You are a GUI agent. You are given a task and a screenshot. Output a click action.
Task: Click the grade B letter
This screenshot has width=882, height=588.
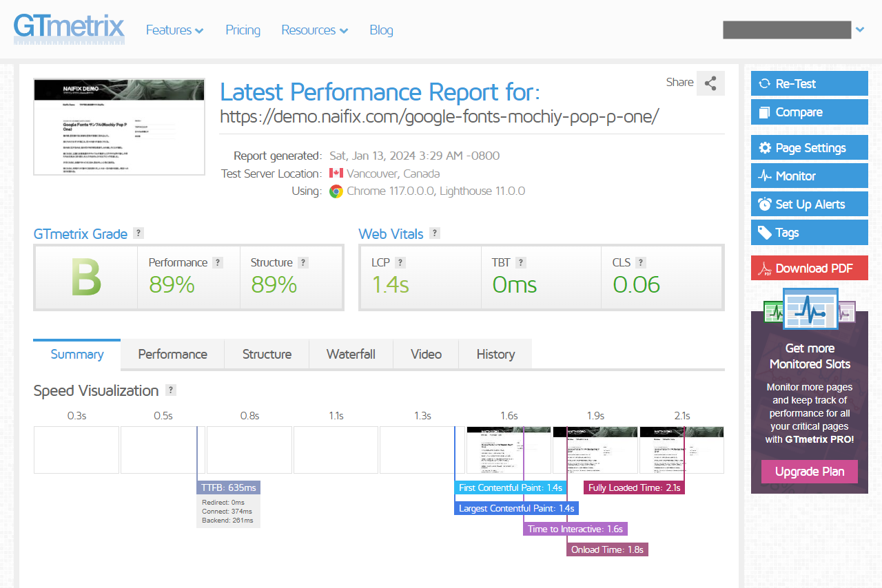click(x=86, y=278)
